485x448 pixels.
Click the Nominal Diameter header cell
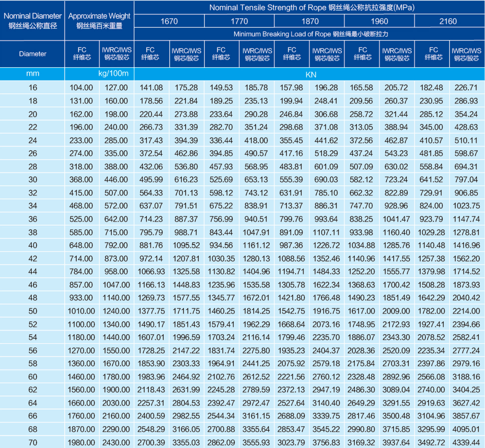pyautogui.click(x=32, y=21)
